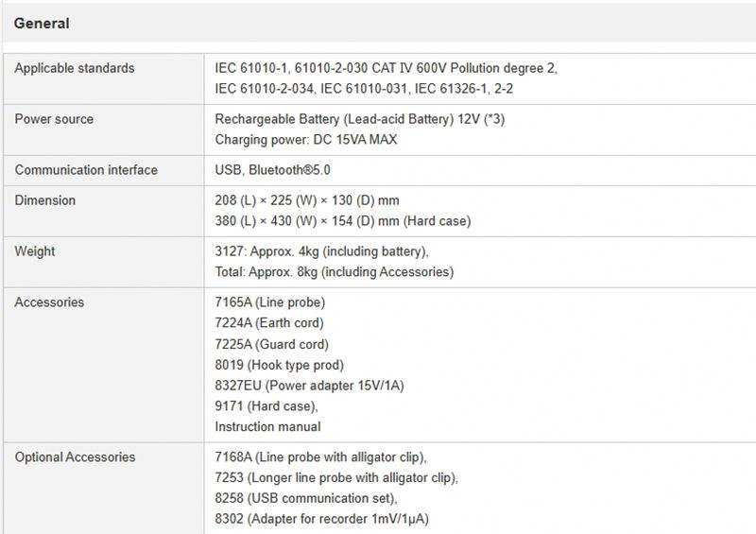Click the Power source row label

(54, 119)
